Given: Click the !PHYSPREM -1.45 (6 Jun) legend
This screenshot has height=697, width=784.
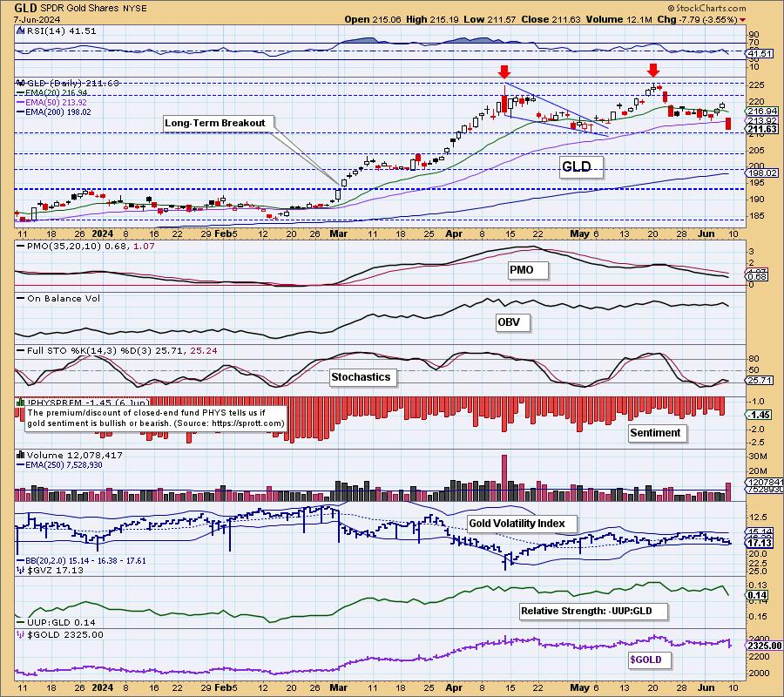Looking at the screenshot, I should coord(87,403).
